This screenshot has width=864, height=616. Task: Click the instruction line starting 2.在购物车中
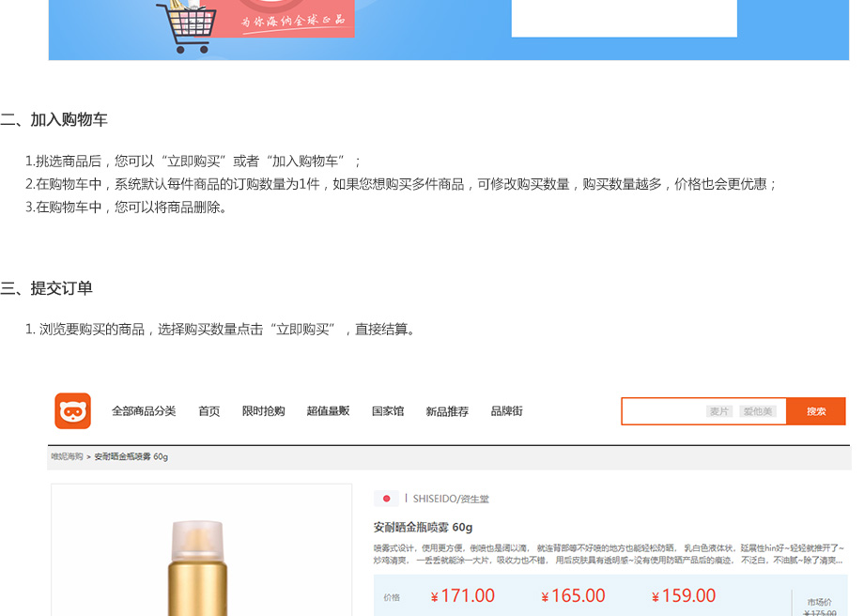coord(401,184)
